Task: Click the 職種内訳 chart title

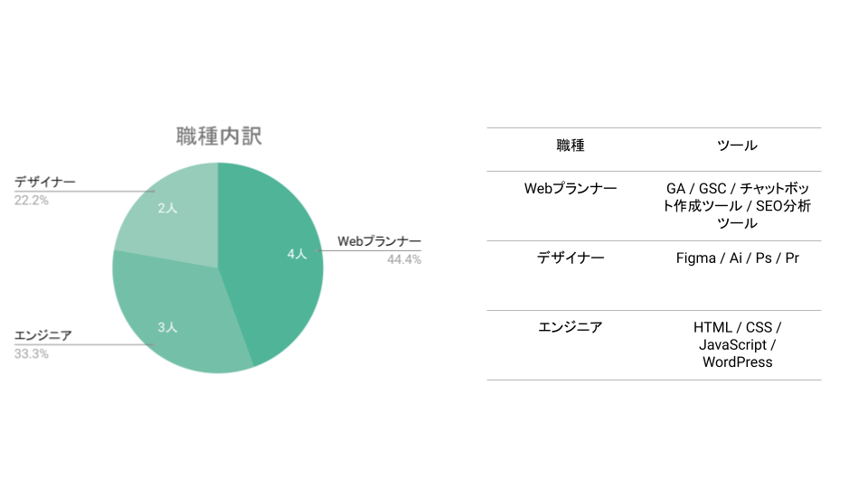Action: [x=219, y=136]
